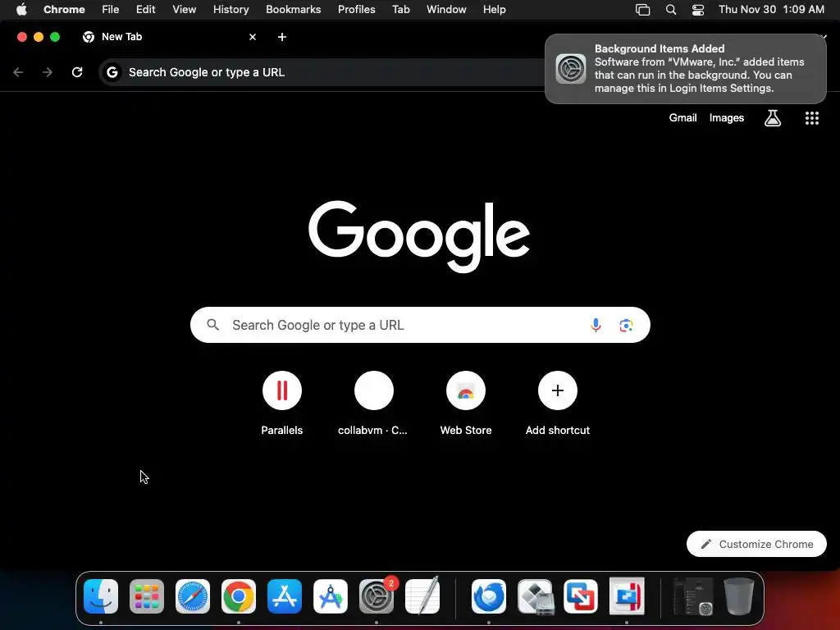The image size is (840, 630).
Task: Open the Parallels shortcut
Action: pyautogui.click(x=282, y=404)
